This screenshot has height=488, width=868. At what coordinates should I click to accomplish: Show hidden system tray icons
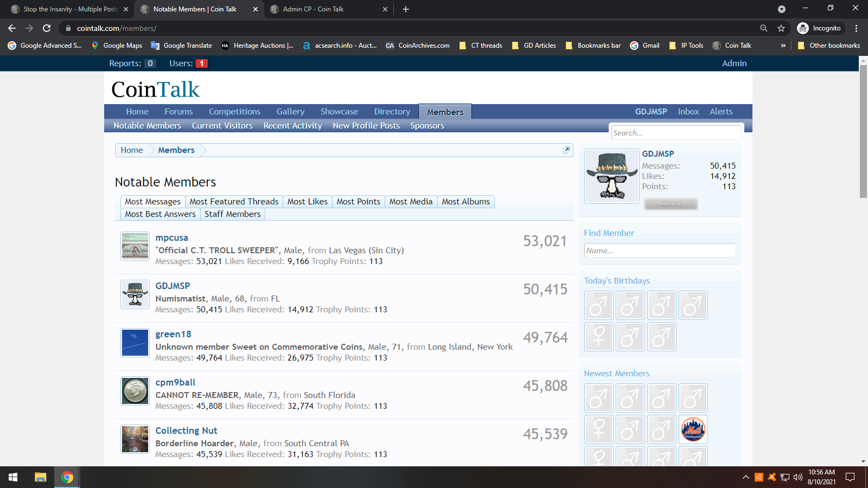745,477
